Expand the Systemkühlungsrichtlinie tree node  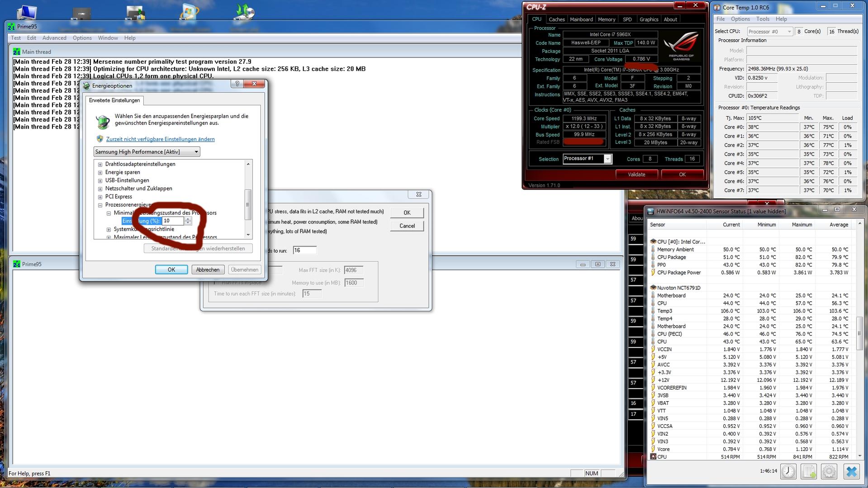tap(109, 229)
